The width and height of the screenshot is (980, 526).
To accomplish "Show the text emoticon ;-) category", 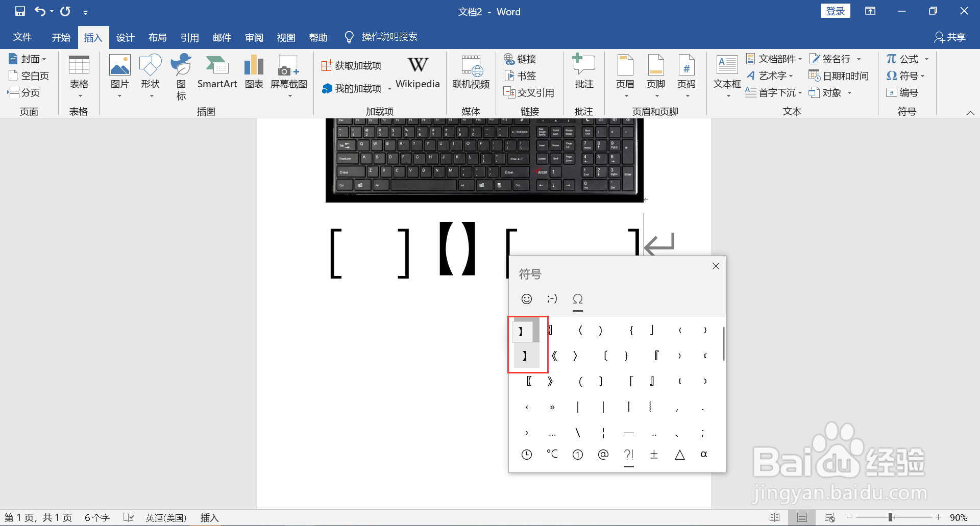I will coord(552,299).
